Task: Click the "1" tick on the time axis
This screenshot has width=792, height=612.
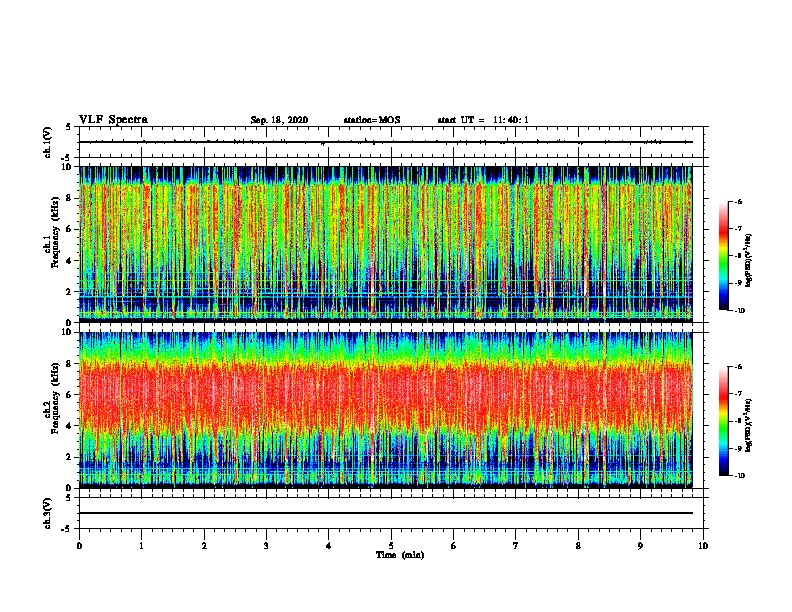Action: pos(141,546)
